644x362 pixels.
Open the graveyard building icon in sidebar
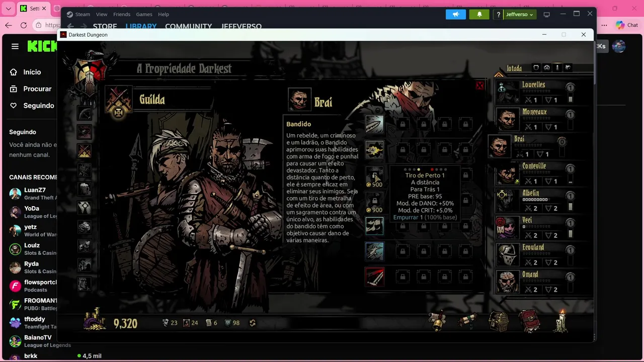[85, 264]
